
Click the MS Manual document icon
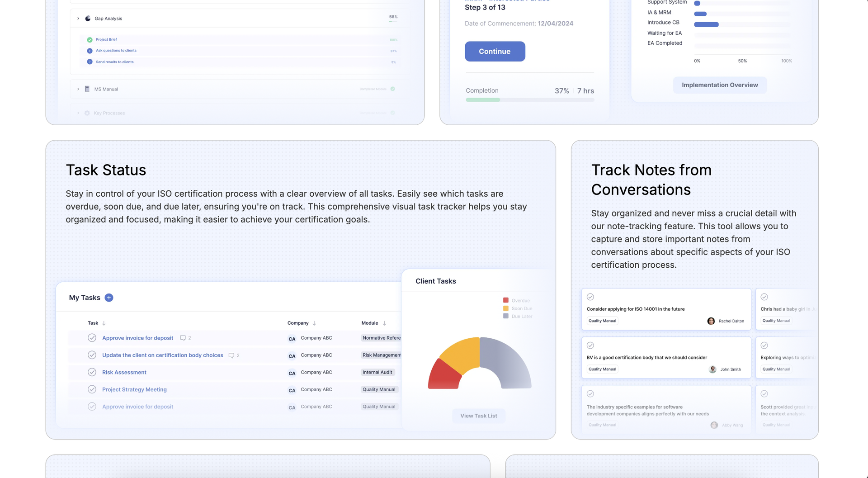[x=87, y=89]
